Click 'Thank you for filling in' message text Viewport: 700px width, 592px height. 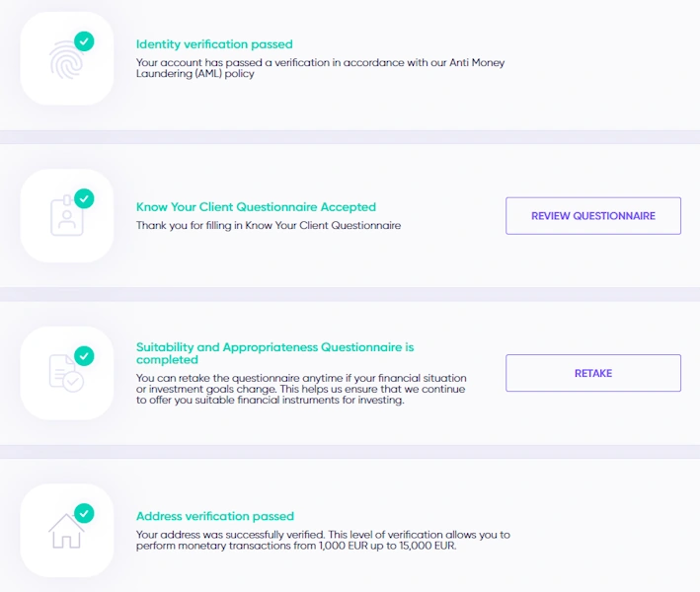[x=268, y=225]
